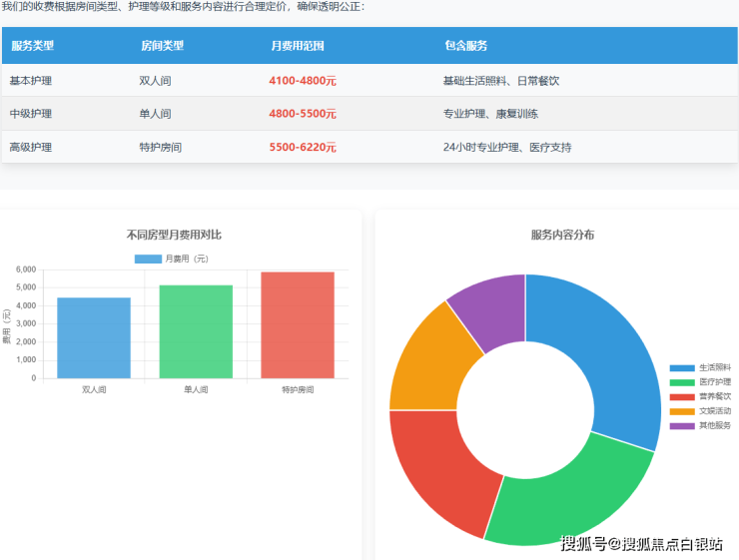
Task: Click the 5500-6220元 price text
Action: pyautogui.click(x=302, y=147)
